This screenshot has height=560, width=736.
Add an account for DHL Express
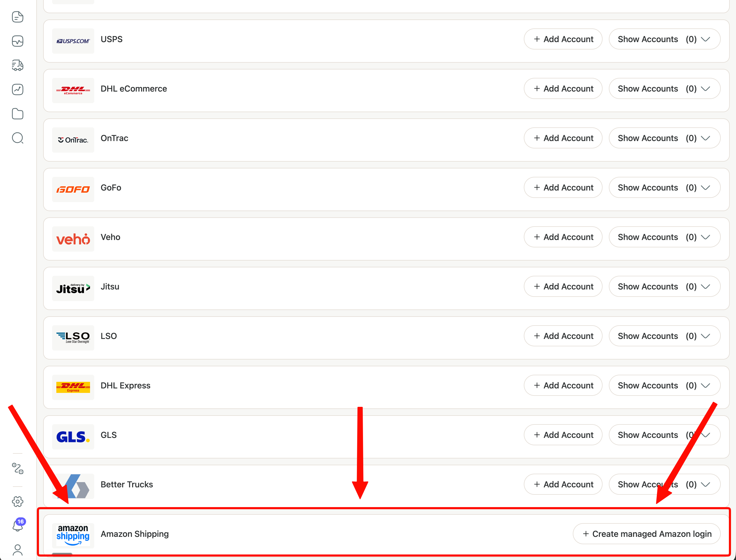point(563,385)
